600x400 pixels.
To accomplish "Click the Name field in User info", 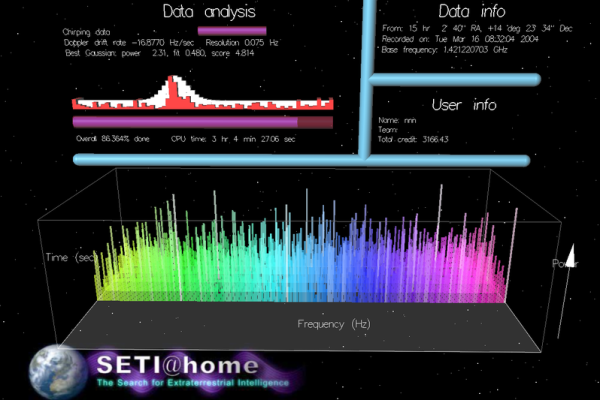I will click(x=397, y=121).
